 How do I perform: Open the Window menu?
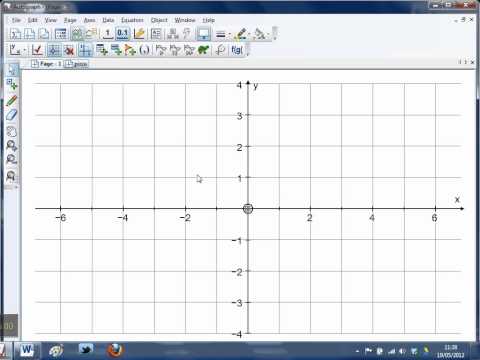pos(185,20)
